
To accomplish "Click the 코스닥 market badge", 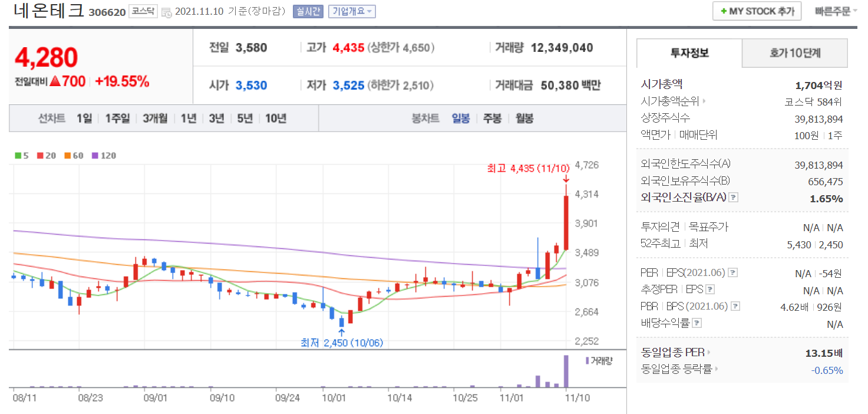I will [x=143, y=11].
